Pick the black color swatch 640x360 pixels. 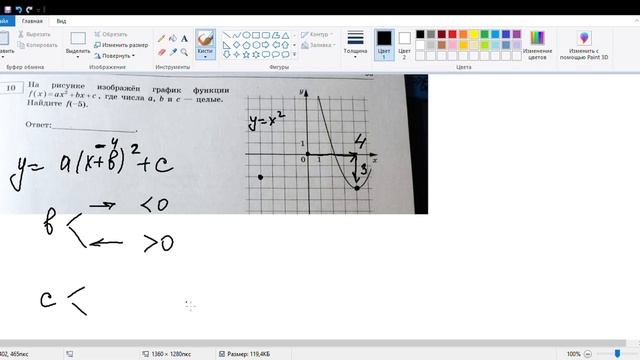[x=420, y=34]
